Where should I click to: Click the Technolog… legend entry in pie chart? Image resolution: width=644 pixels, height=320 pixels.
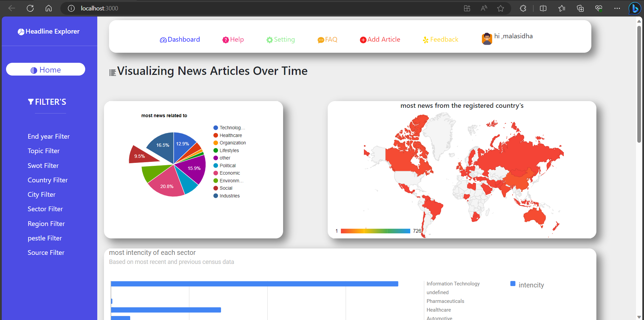(229, 128)
